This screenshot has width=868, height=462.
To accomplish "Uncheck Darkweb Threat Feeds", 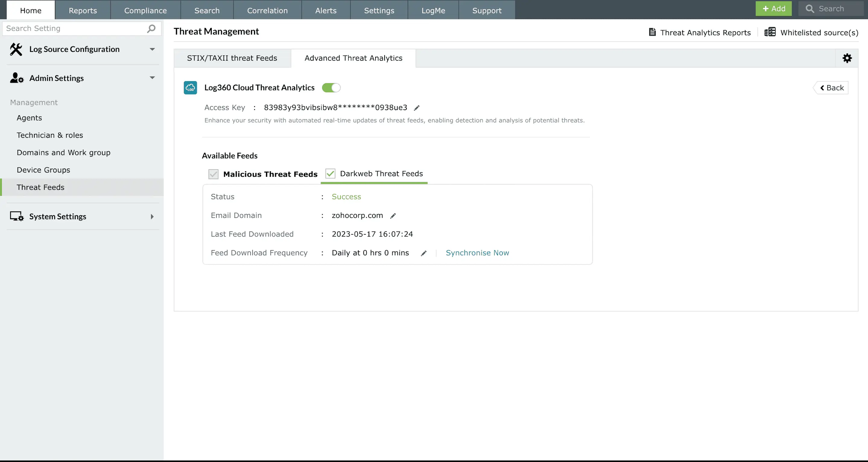I will (x=330, y=173).
